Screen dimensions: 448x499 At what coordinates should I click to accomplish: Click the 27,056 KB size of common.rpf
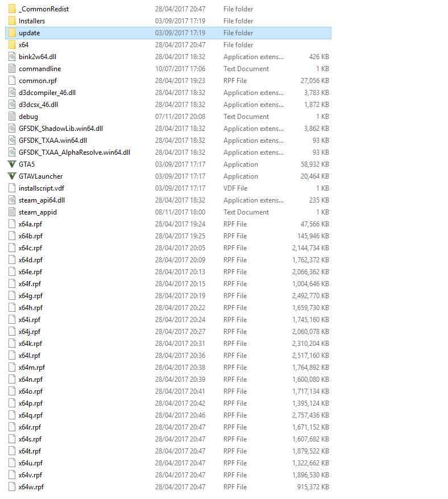coord(315,81)
